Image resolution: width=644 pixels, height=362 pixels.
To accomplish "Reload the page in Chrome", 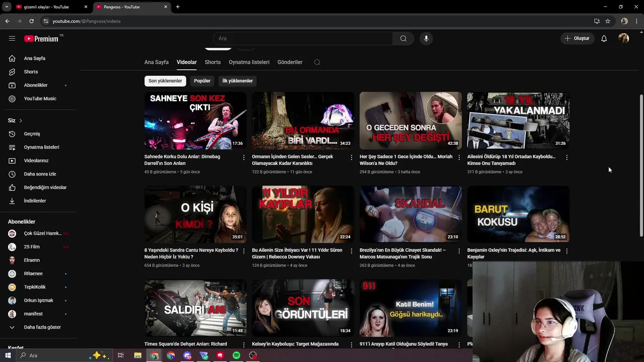I will [x=31, y=21].
